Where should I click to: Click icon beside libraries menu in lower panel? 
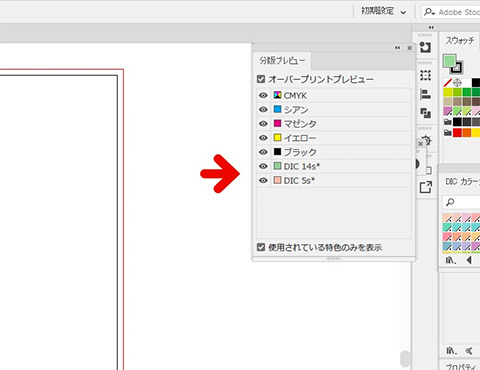469,351
